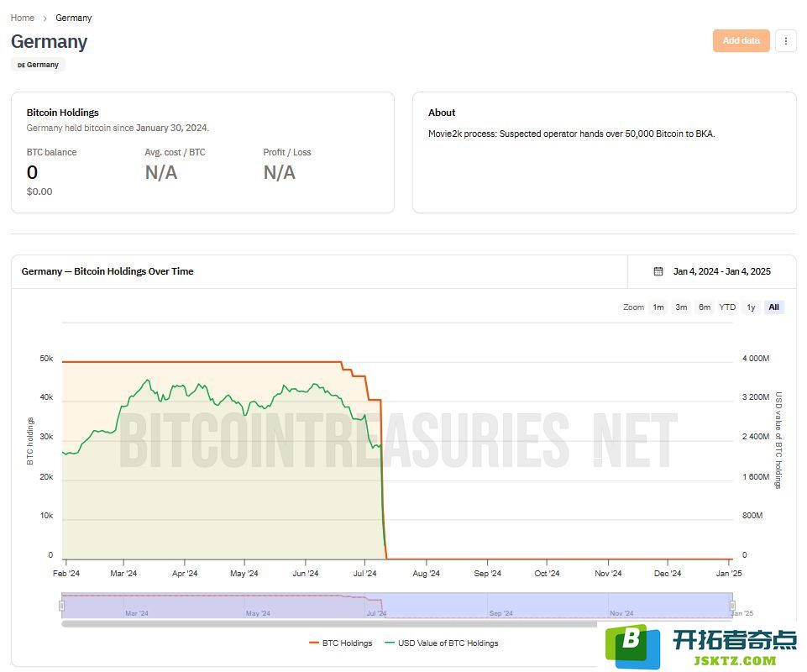Click the Add data button
807x672 pixels.
[741, 40]
